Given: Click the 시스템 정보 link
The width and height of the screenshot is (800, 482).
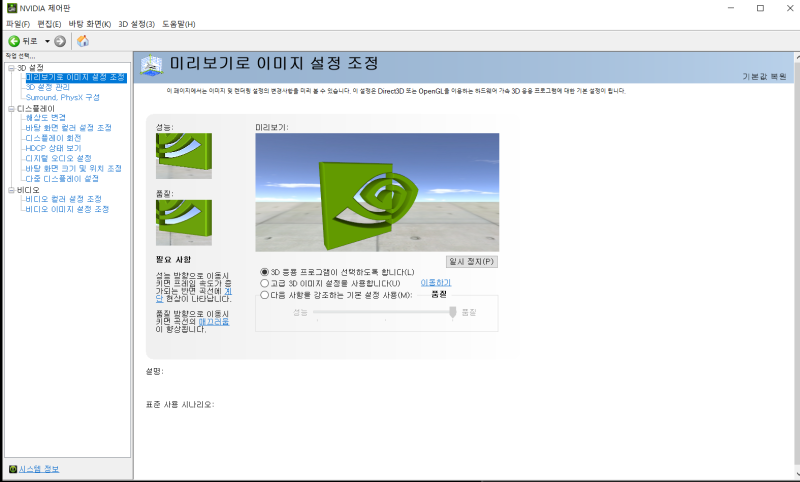Looking at the screenshot, I should [39, 469].
